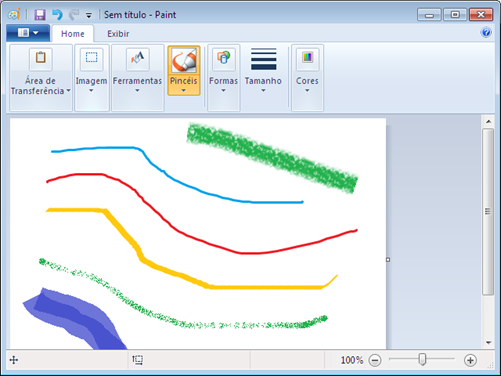Open the Customize Quick Access Toolbar arrow

tap(89, 15)
